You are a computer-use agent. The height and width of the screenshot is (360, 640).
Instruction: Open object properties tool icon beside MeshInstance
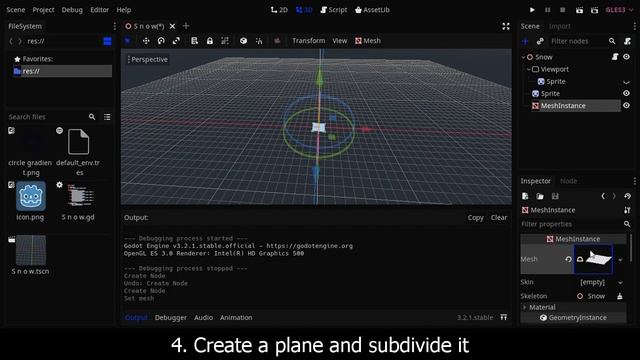pyautogui.click(x=627, y=210)
